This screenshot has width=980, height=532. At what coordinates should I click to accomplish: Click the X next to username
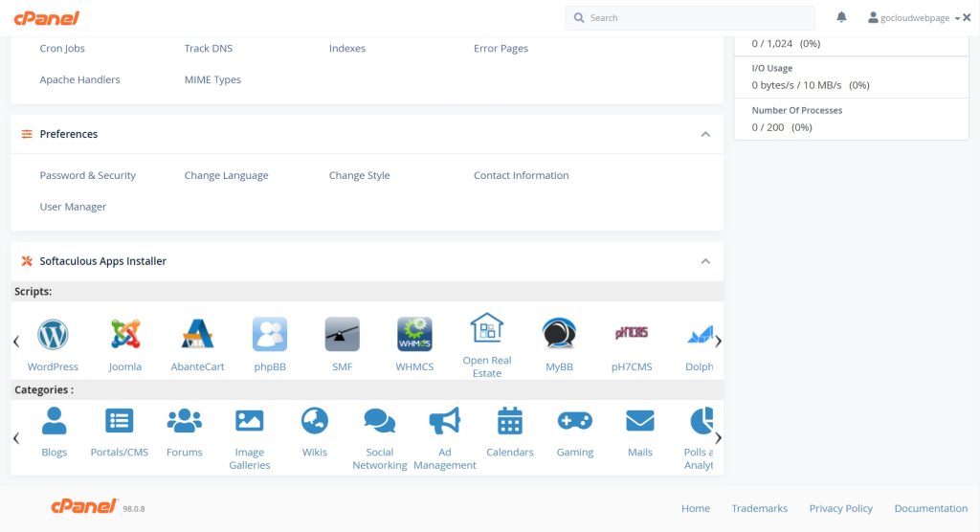tap(967, 17)
